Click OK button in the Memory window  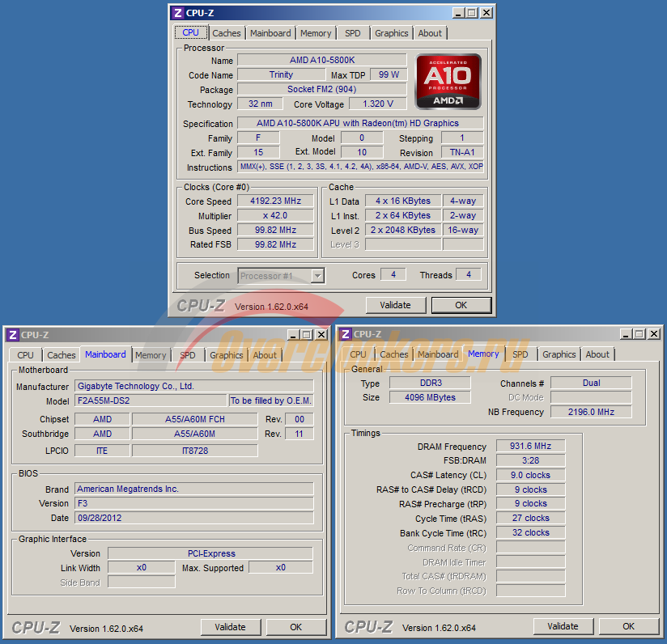[628, 626]
